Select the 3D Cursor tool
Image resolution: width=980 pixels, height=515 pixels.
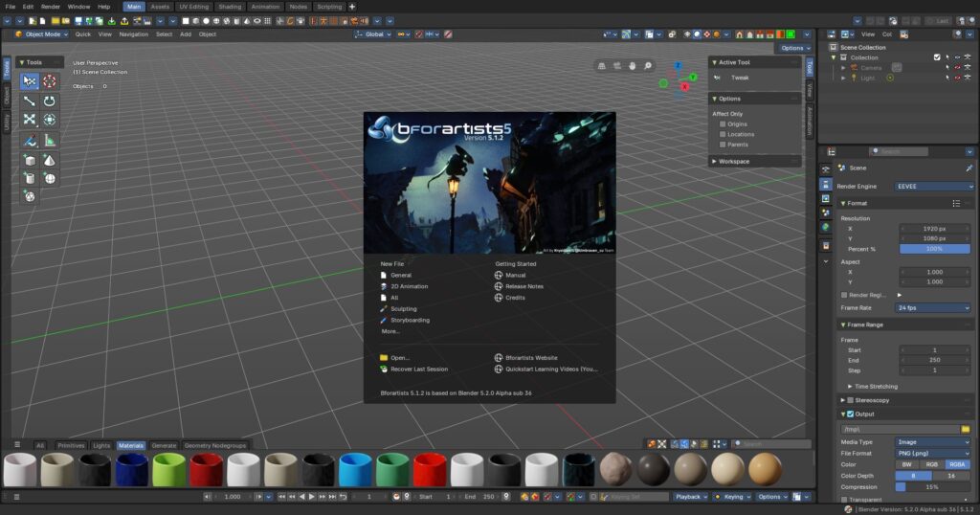50,81
